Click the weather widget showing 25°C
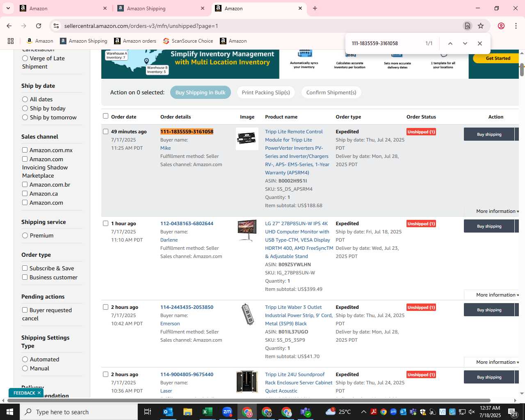Viewport: 525px width, 420px height. (338, 412)
